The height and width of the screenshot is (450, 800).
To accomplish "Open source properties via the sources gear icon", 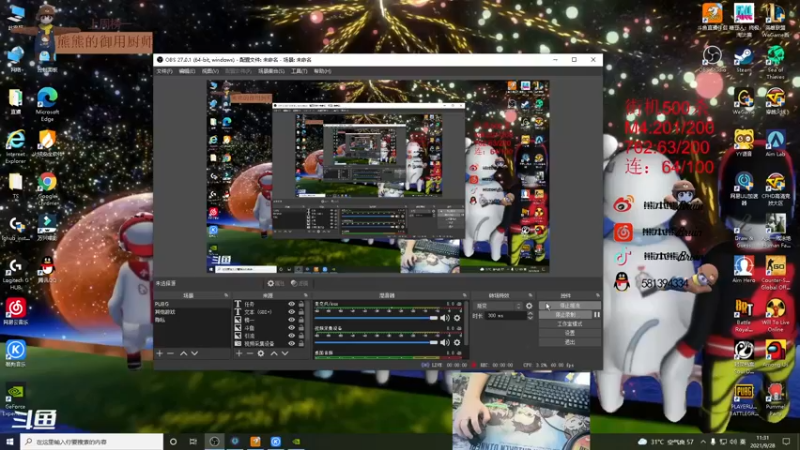I will point(261,353).
